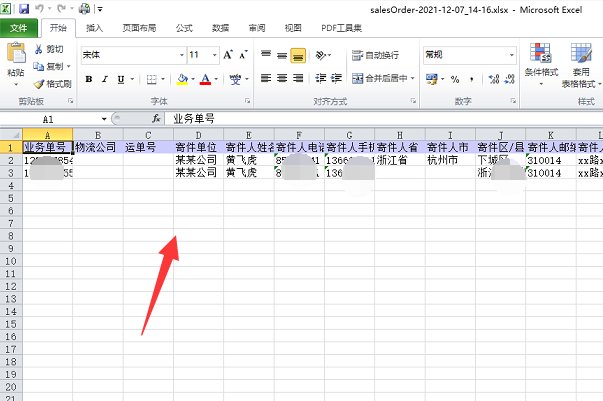The image size is (603, 401).
Task: Click the insert function fx icon
Action: [x=156, y=119]
